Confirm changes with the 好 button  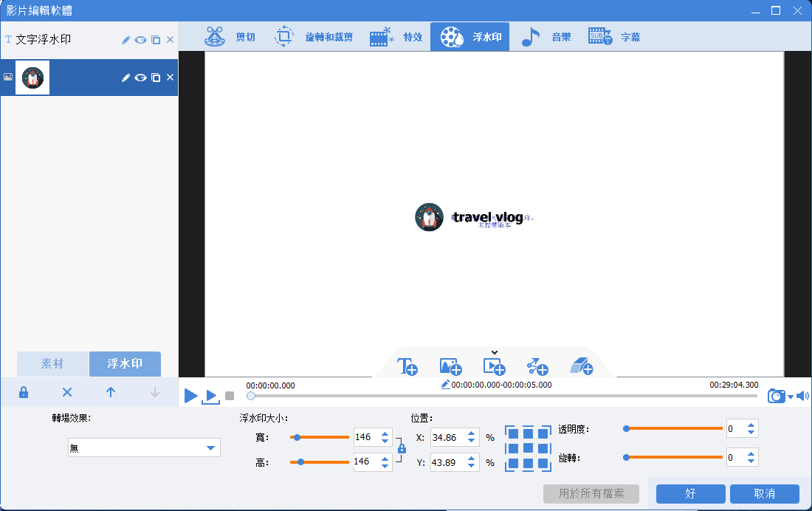[690, 494]
